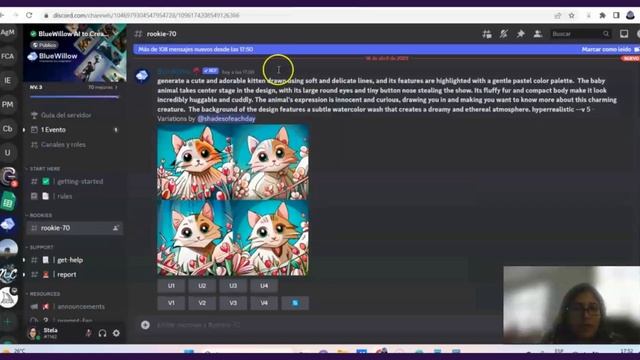Open the announcements channel
The height and width of the screenshot is (360, 640).
(x=74, y=307)
